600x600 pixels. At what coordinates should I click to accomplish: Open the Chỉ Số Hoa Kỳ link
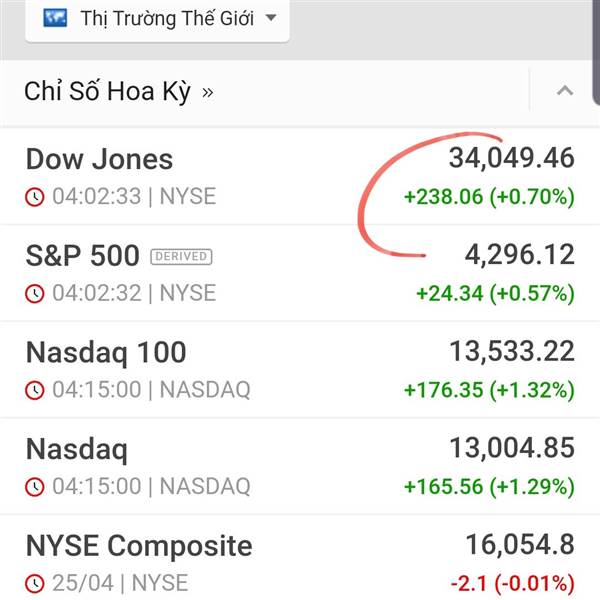point(108,92)
